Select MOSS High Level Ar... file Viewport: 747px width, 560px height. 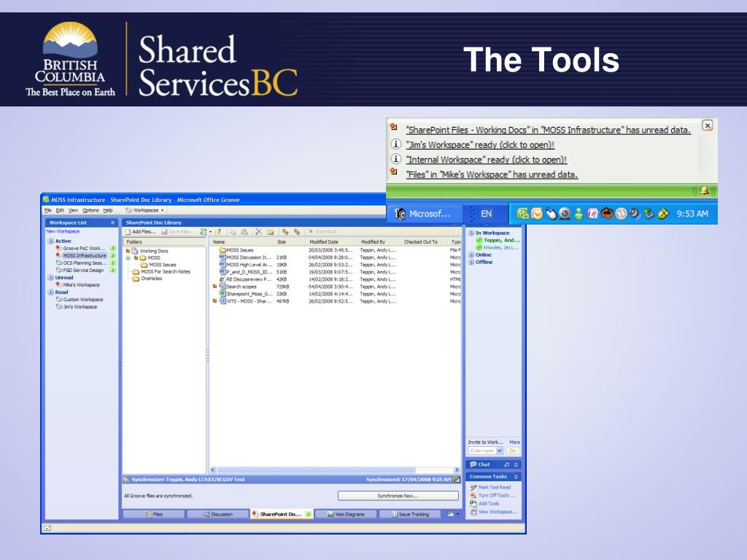coord(336,265)
